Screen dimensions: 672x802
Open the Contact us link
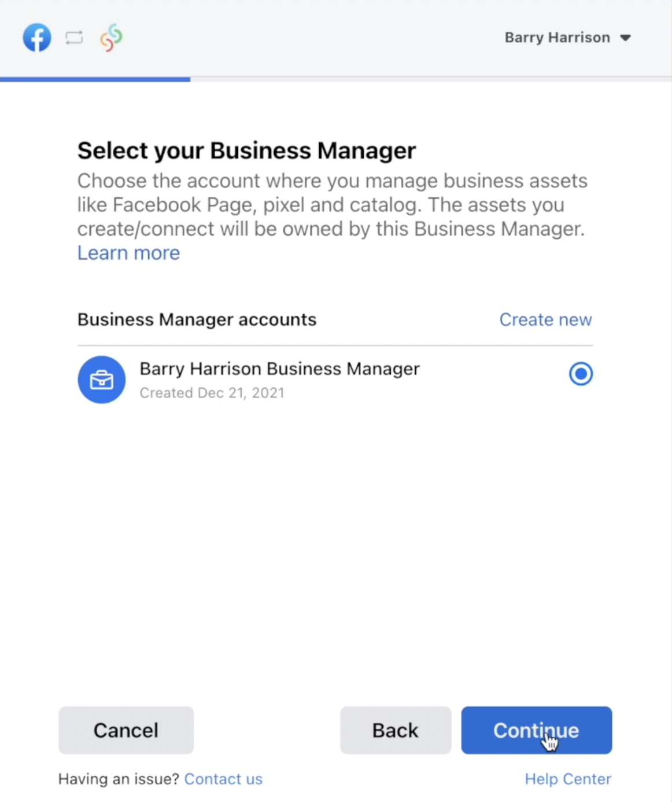point(223,779)
